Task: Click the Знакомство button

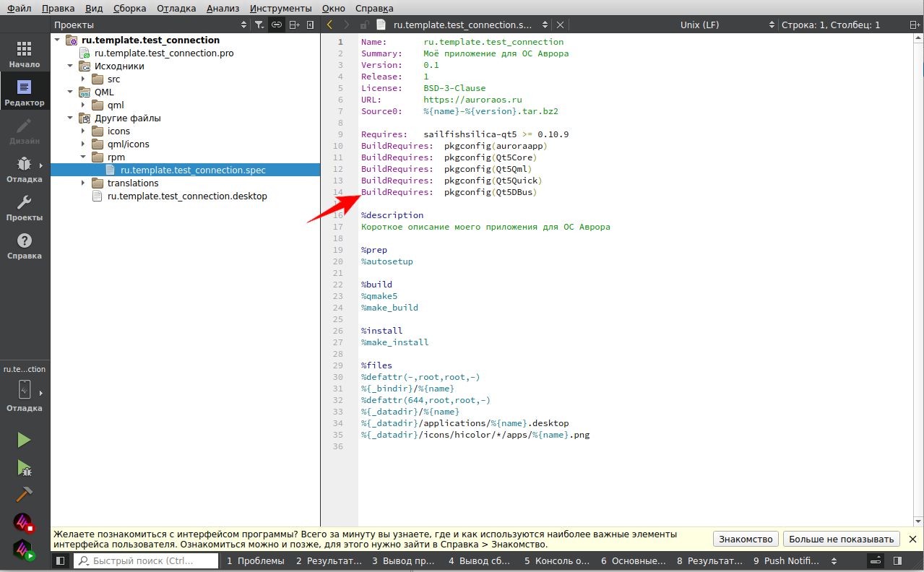Action: point(746,539)
